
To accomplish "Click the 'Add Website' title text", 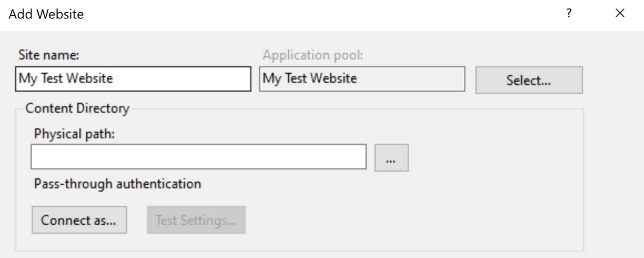I will pyautogui.click(x=46, y=15).
